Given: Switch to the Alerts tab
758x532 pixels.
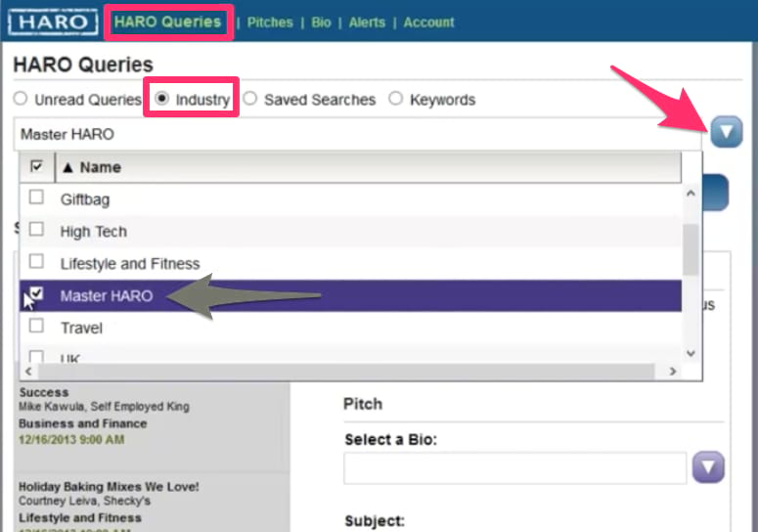Looking at the screenshot, I should tap(367, 22).
